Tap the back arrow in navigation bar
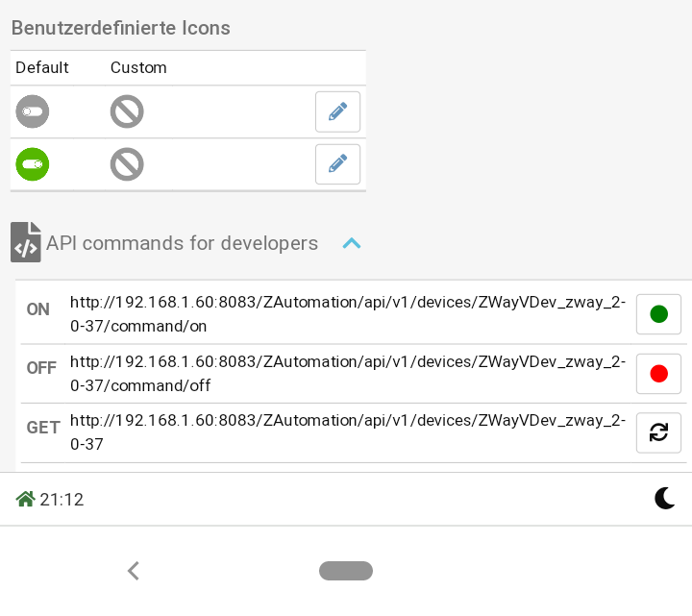 134,571
